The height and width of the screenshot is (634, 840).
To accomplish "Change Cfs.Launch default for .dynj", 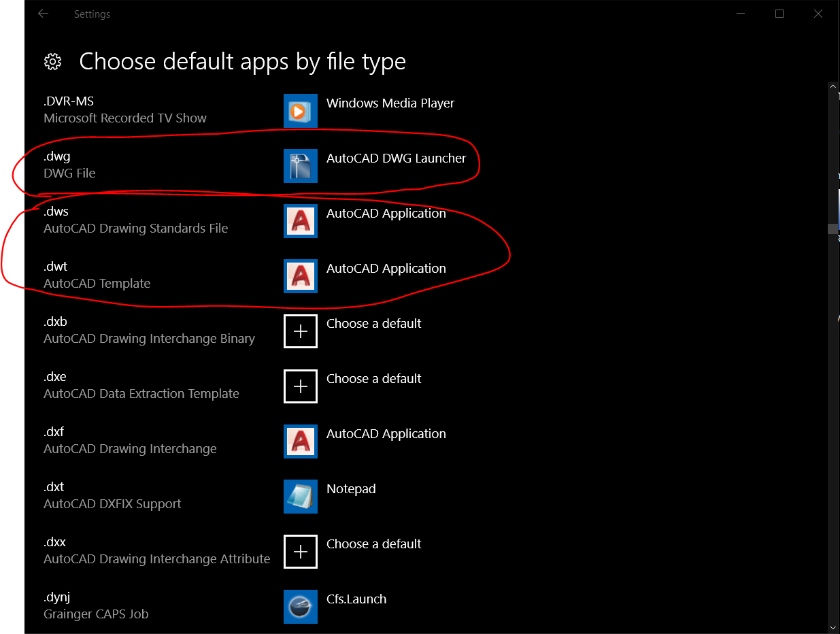I will click(356, 599).
